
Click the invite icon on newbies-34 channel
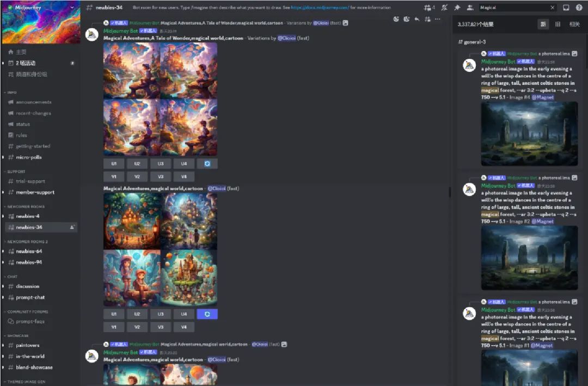72,227
